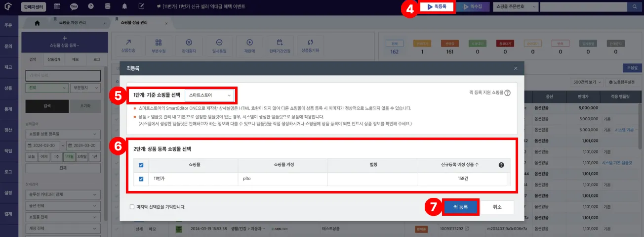This screenshot has width=644, height=237.
Task: Click the memo pencil icon in top bar
Action: click(142, 6)
